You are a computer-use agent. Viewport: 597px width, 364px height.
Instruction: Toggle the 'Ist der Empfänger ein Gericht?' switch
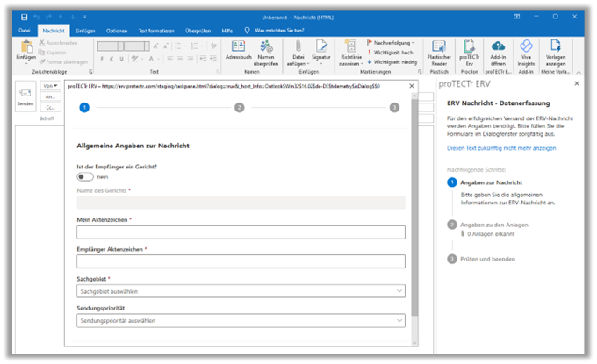pyautogui.click(x=85, y=176)
